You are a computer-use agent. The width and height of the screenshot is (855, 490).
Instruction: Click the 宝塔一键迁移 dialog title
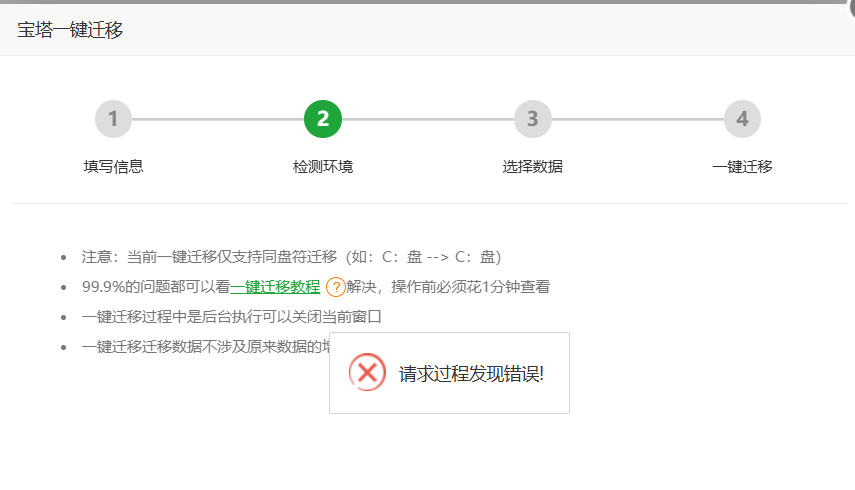click(70, 29)
